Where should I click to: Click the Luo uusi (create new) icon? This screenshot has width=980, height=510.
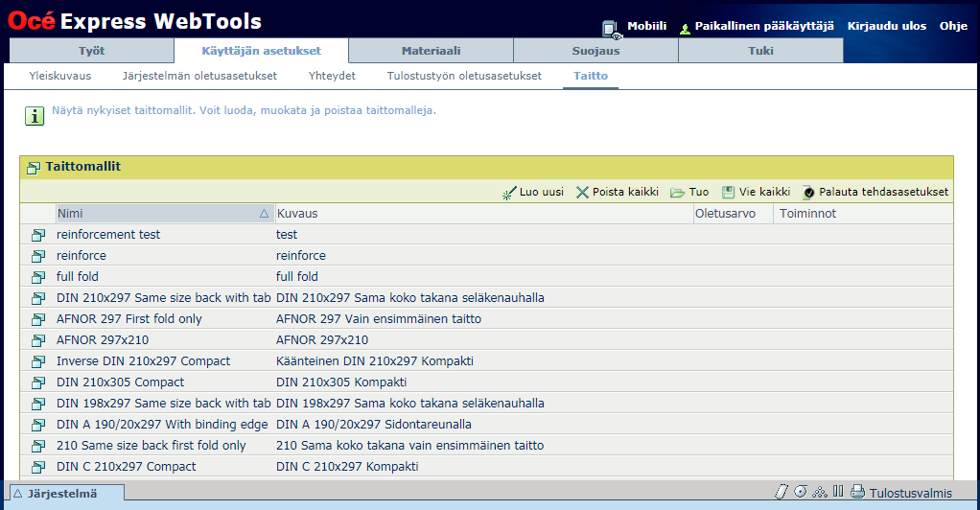pyautogui.click(x=509, y=193)
